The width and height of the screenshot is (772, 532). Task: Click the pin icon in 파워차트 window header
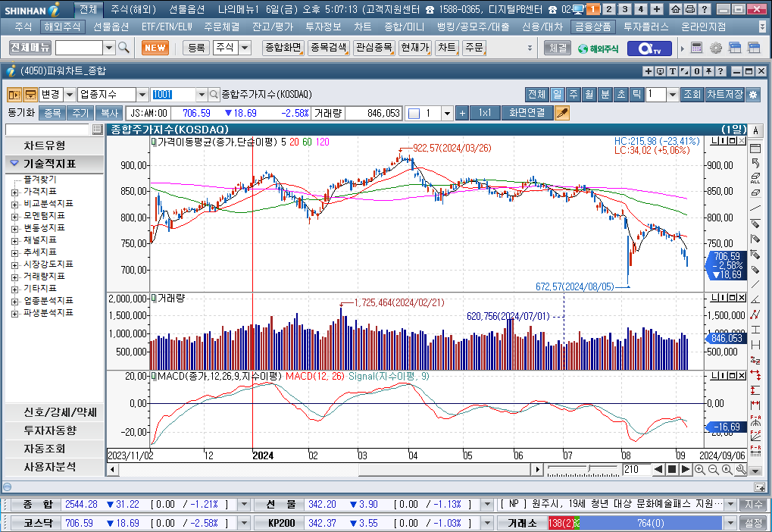(709, 71)
